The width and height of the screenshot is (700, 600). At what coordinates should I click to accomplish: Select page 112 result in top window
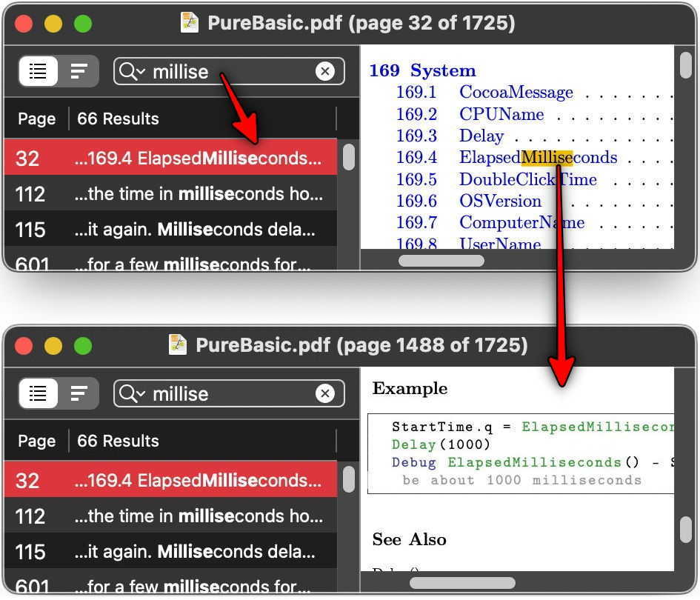170,193
